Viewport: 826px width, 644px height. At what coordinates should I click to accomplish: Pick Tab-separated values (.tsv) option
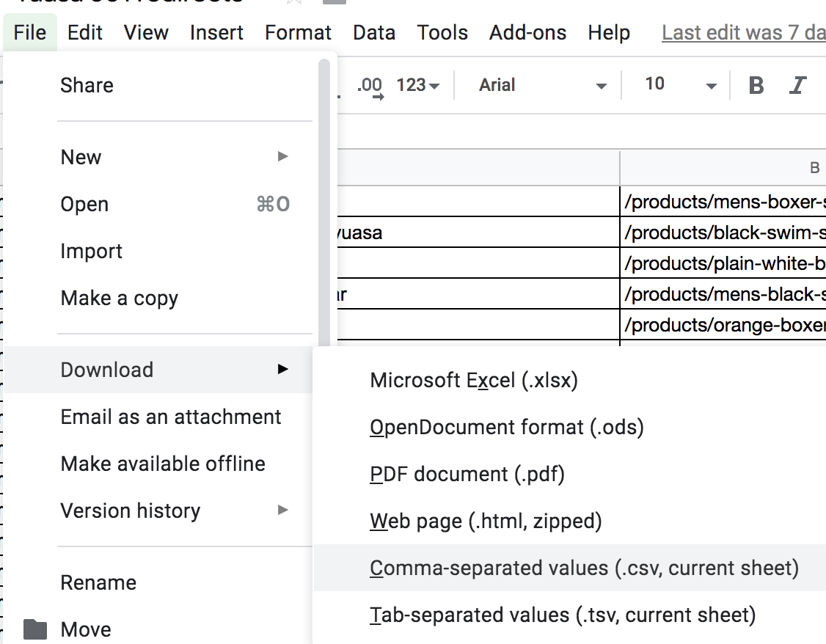(562, 615)
